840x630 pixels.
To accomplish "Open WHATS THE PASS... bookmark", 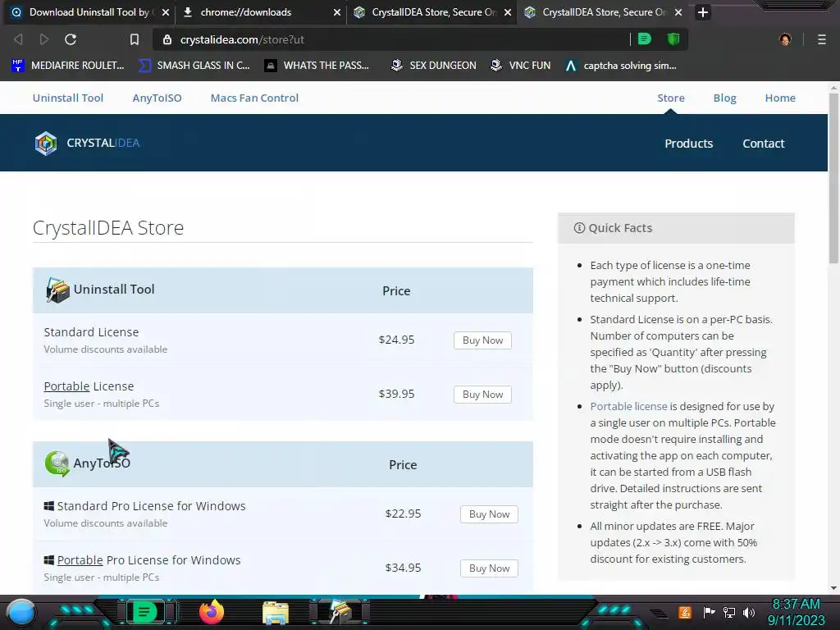I will [317, 66].
